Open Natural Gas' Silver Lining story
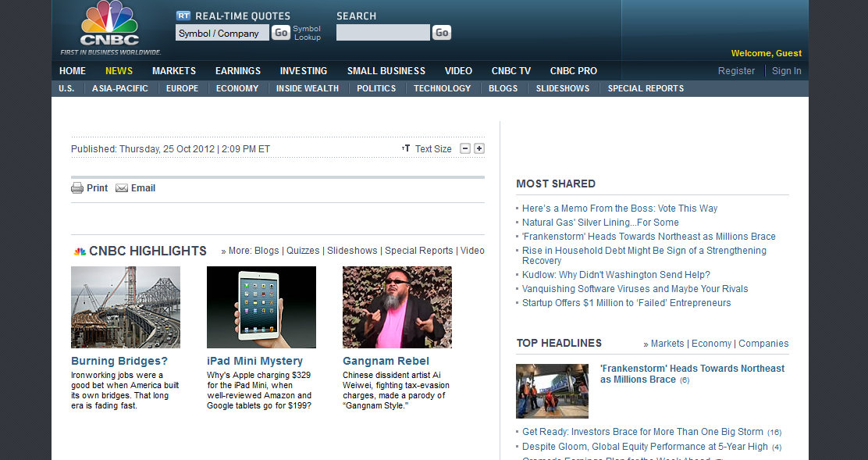Image resolution: width=868 pixels, height=460 pixels. (600, 223)
